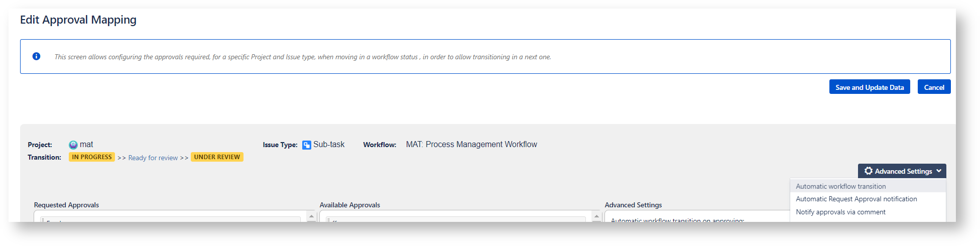The image size is (980, 246).
Task: Click the blue info icon in the banner
Action: click(36, 56)
